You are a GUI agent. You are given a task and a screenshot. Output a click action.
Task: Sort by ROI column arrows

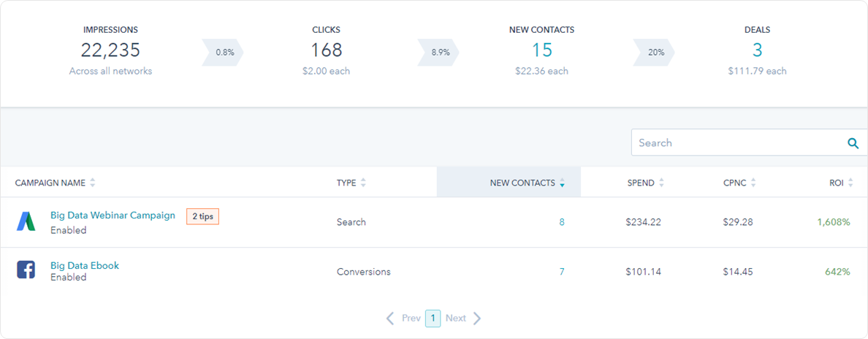(850, 183)
